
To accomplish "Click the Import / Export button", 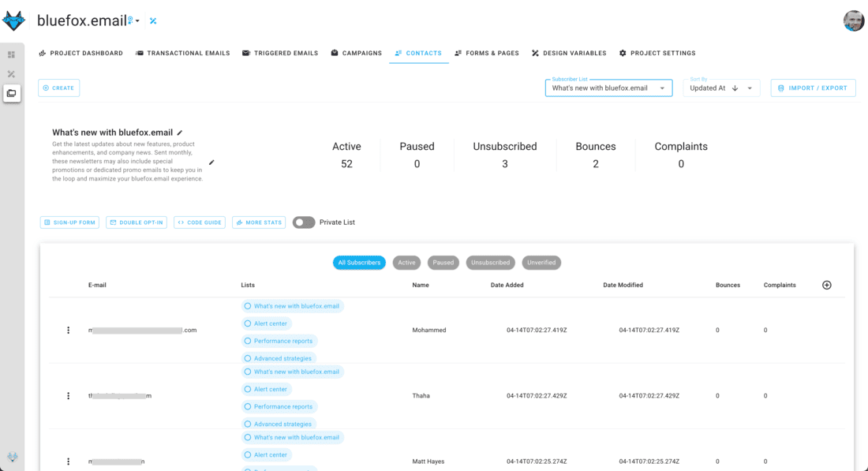I will click(x=813, y=88).
